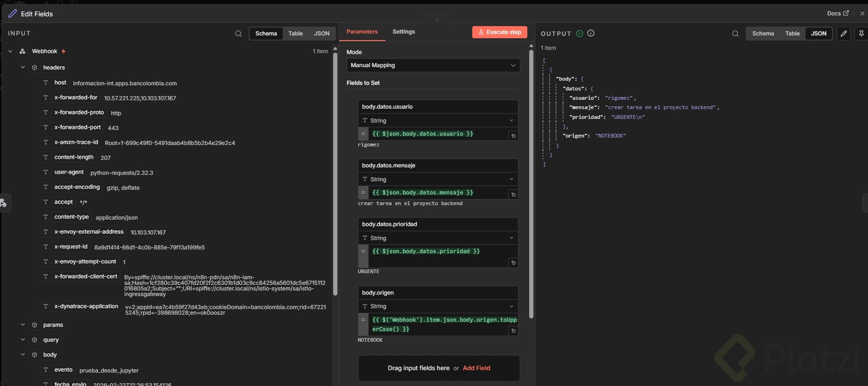Select the x-envoy-external-address field pill
This screenshot has width=868, height=386.
[84, 232]
